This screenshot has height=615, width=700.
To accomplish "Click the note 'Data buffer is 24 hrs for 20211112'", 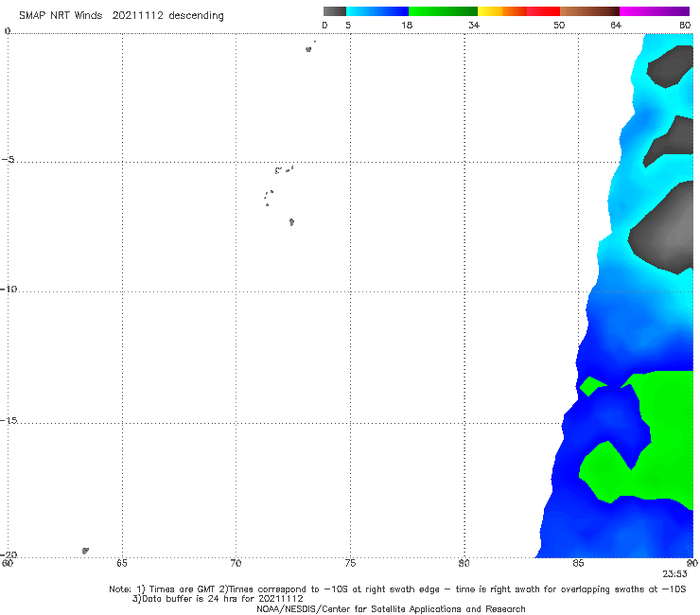I will click(x=218, y=599).
